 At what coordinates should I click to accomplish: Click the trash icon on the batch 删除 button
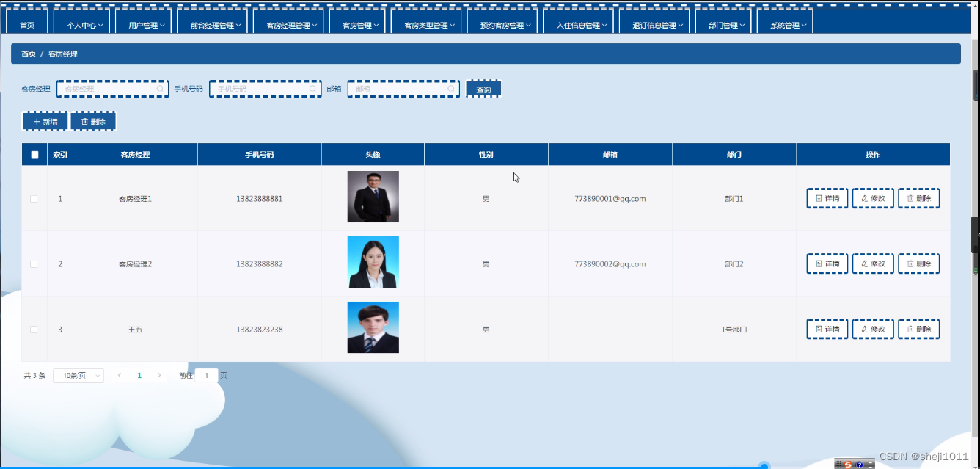(x=83, y=120)
